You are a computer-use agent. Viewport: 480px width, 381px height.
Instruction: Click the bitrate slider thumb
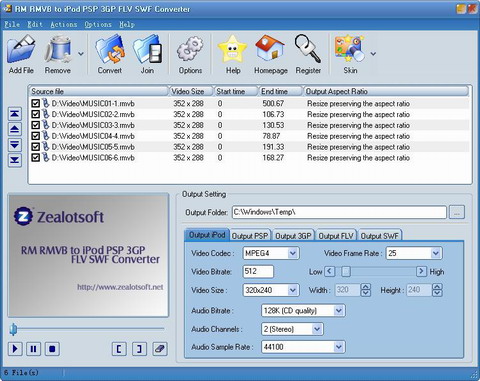(346, 271)
